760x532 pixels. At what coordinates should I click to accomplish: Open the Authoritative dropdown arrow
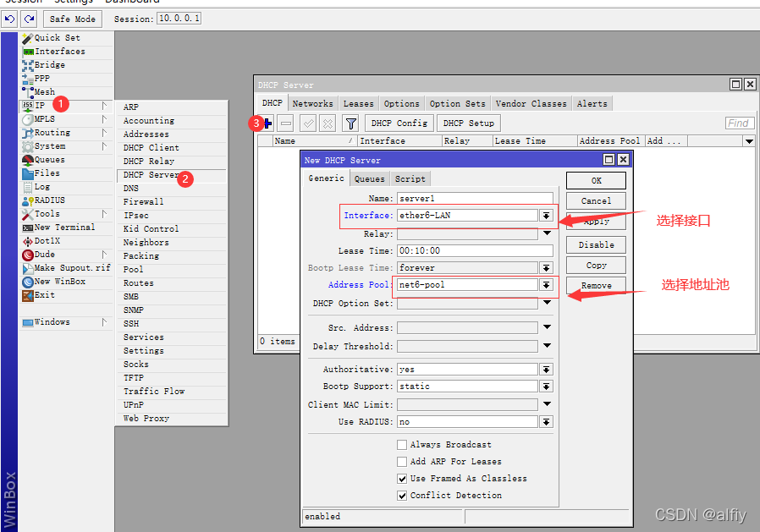tap(546, 370)
